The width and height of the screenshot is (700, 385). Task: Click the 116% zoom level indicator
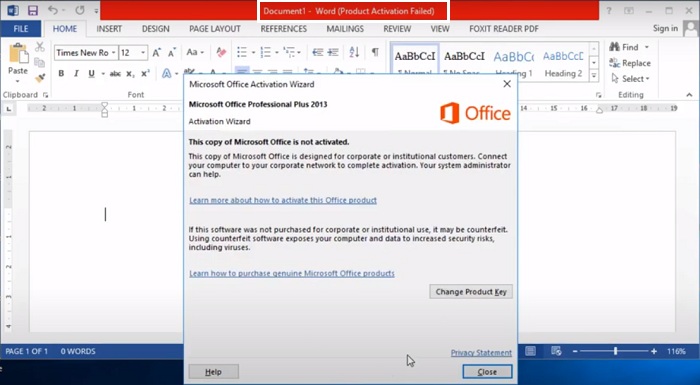[x=676, y=352]
